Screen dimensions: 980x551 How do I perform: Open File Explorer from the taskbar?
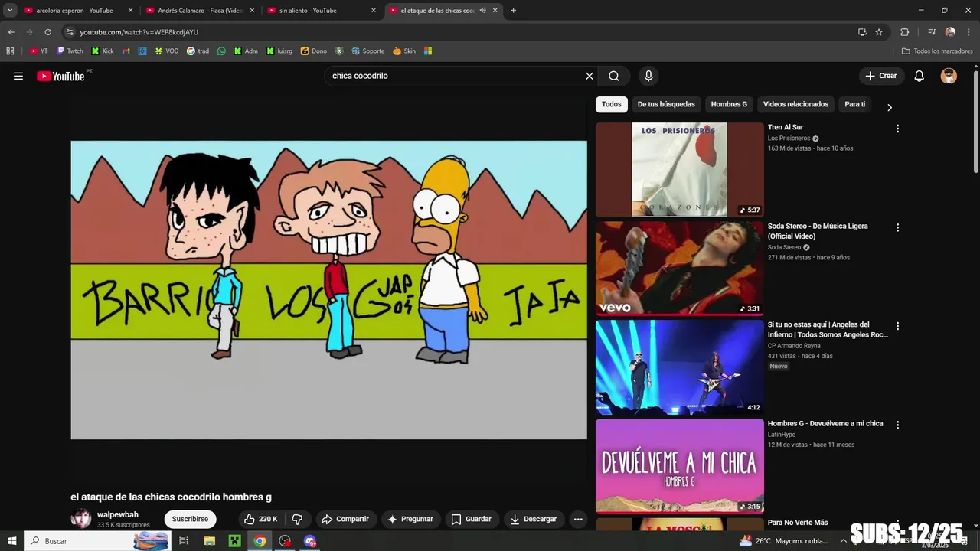(x=209, y=541)
